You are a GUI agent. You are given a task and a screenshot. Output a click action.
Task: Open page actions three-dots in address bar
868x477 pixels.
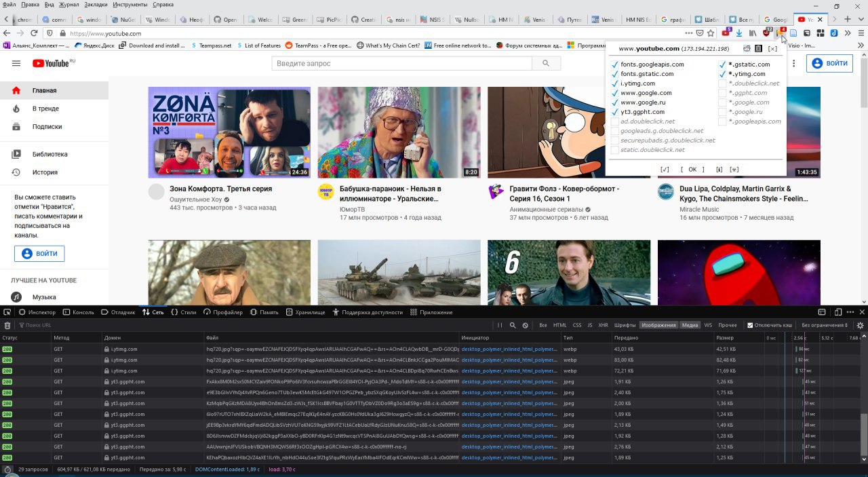pos(689,33)
